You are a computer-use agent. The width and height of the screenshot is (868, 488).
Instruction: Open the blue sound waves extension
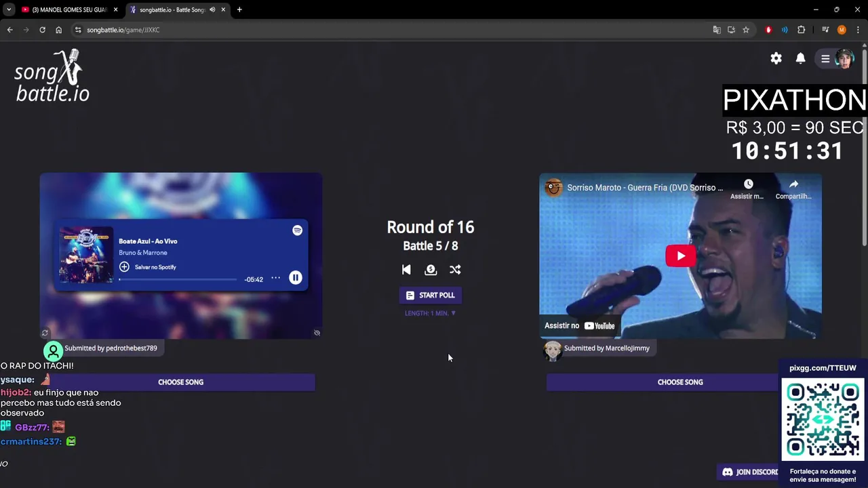785,30
